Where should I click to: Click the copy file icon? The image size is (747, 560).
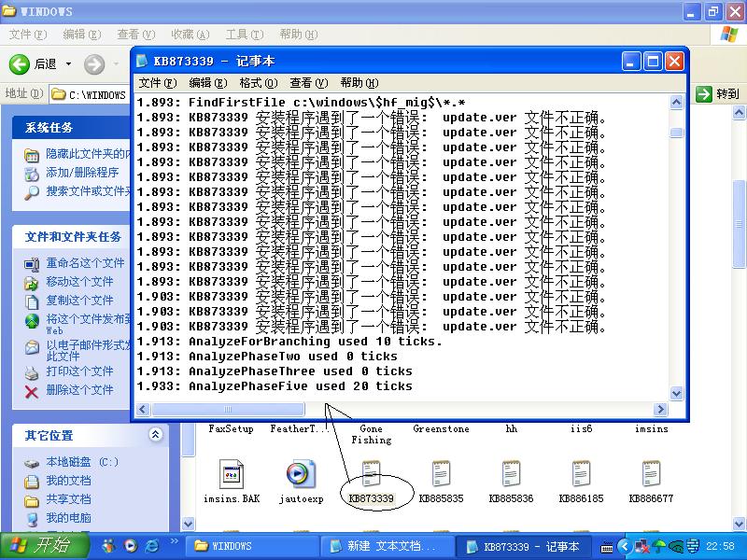point(32,301)
